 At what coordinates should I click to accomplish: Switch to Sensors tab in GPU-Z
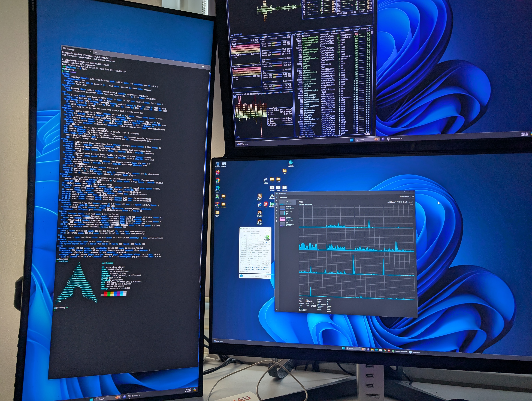(x=248, y=231)
